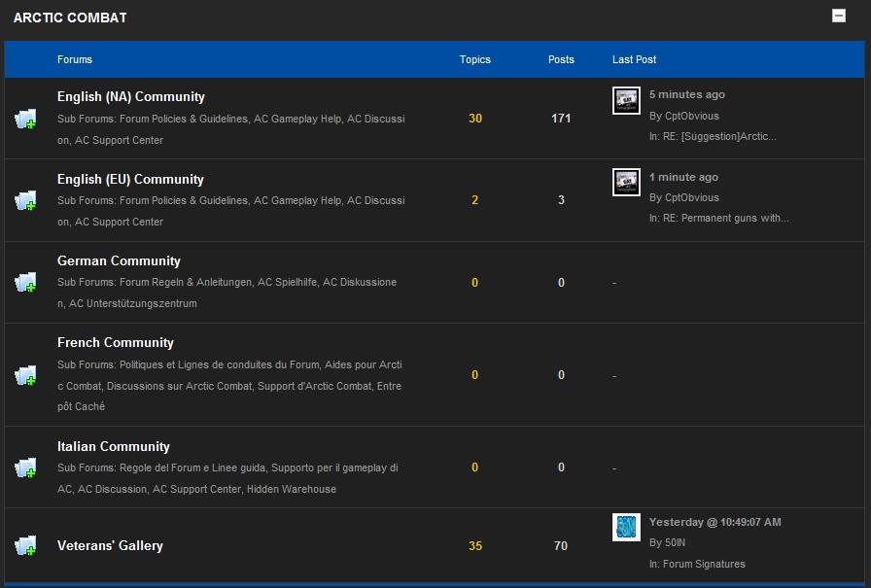Click the German Community folder icon
The width and height of the screenshot is (871, 588).
(25, 282)
